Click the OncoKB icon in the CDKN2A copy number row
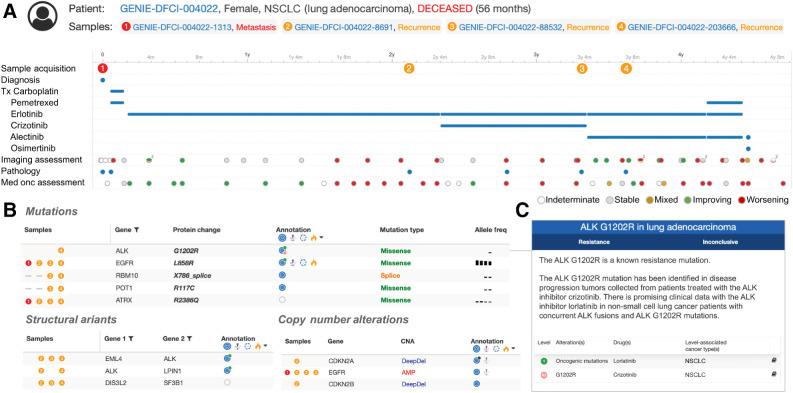 tap(477, 361)
